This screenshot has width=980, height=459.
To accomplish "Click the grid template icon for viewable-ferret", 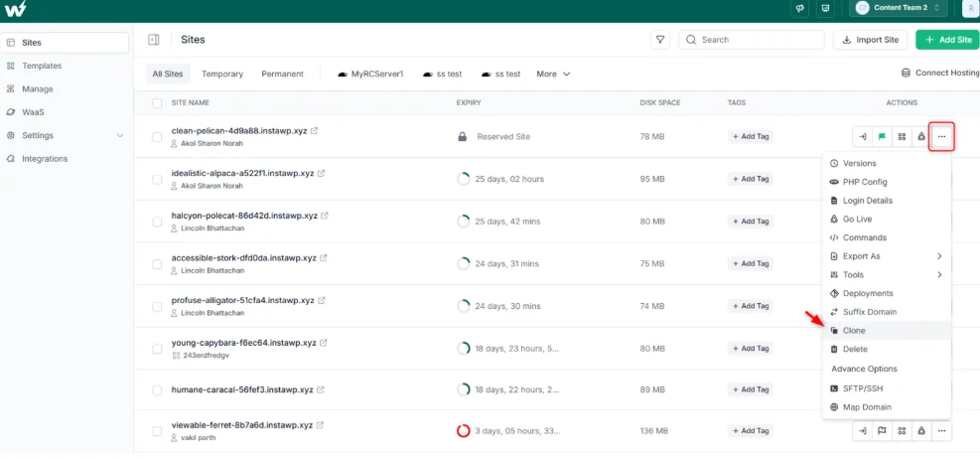I will (x=902, y=431).
